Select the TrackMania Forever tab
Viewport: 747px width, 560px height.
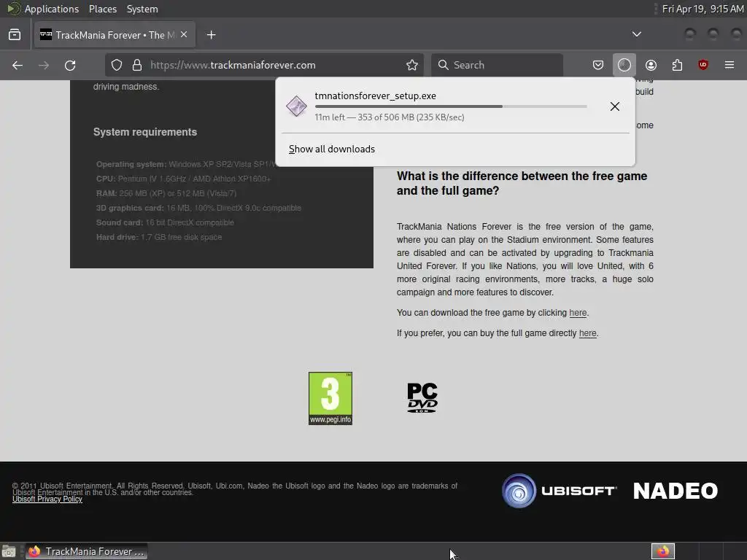click(x=115, y=35)
